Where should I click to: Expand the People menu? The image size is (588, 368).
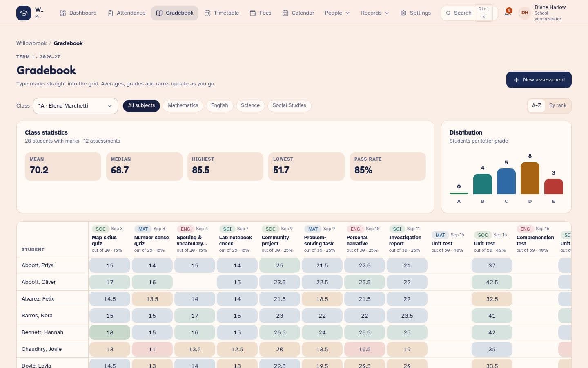[337, 13]
